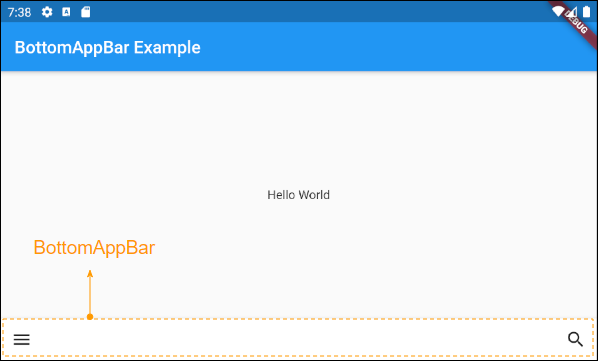Click blank body area above Hello World
Image resolution: width=598 pixels, height=361 pixels.
click(x=299, y=130)
